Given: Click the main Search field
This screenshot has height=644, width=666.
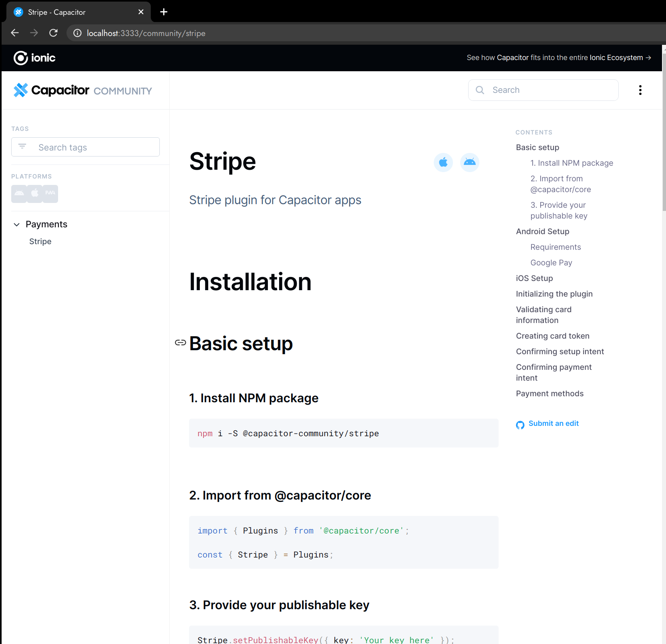Looking at the screenshot, I should [x=543, y=90].
